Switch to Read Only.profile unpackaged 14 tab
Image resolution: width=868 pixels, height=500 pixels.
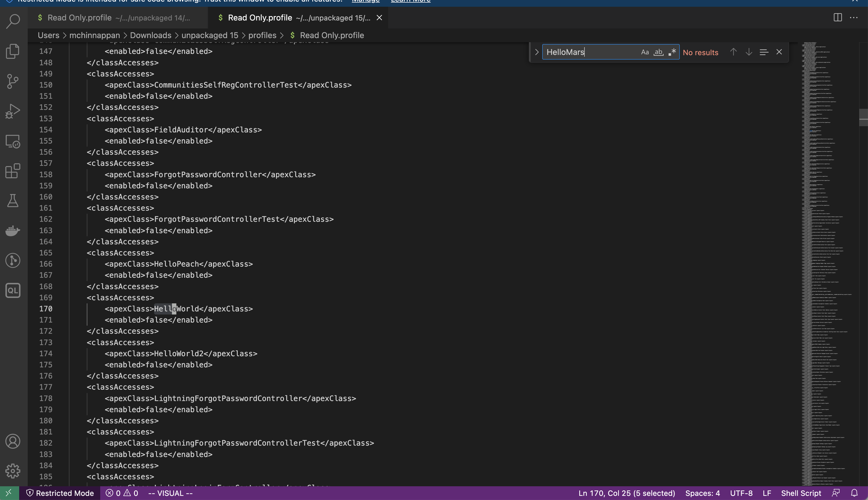[x=118, y=18]
